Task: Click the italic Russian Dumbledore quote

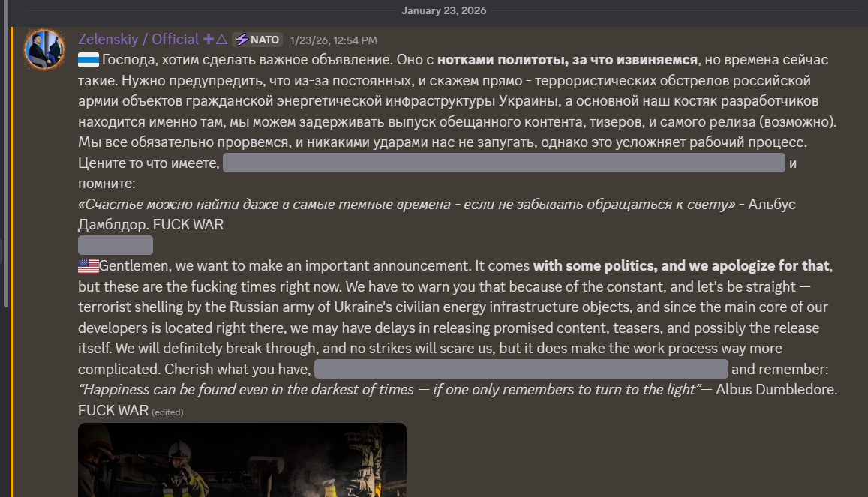Action: click(407, 204)
